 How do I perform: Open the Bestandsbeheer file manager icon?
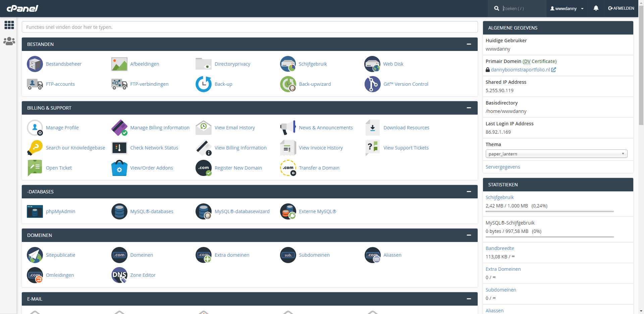point(35,64)
